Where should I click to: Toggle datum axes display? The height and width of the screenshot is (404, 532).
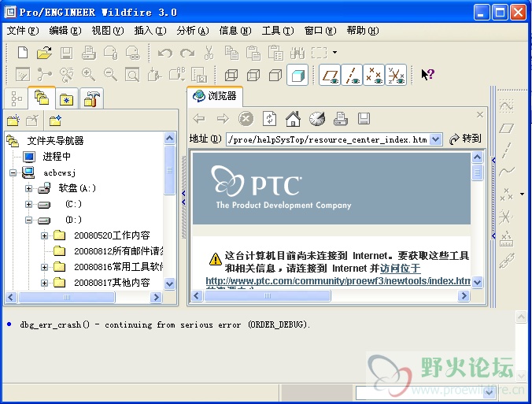click(x=352, y=75)
